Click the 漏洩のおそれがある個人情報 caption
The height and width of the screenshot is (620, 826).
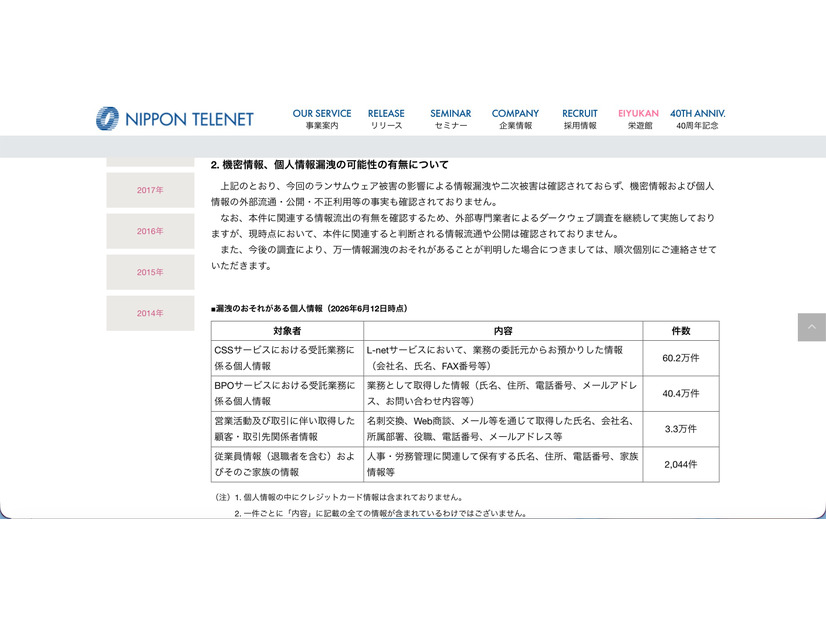pos(309,309)
